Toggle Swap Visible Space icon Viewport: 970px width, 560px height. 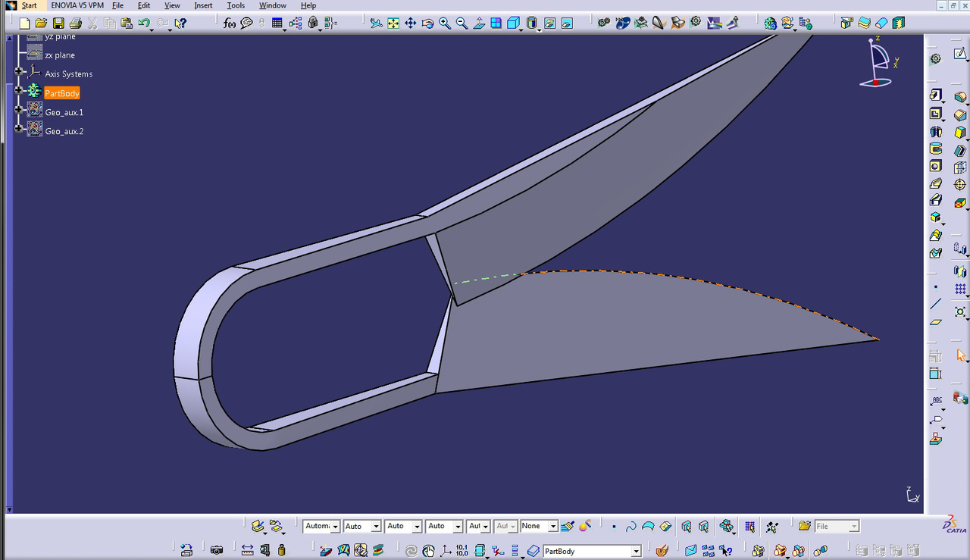tap(567, 23)
